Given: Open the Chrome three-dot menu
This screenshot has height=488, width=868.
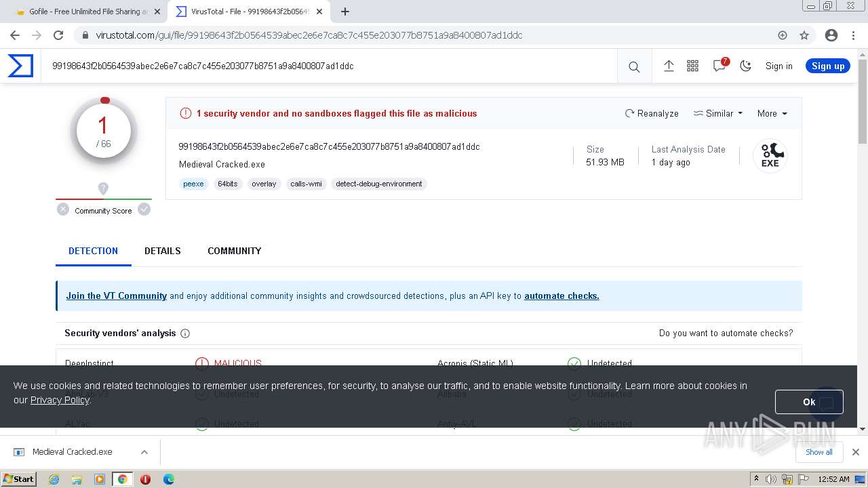Looking at the screenshot, I should coord(853,35).
